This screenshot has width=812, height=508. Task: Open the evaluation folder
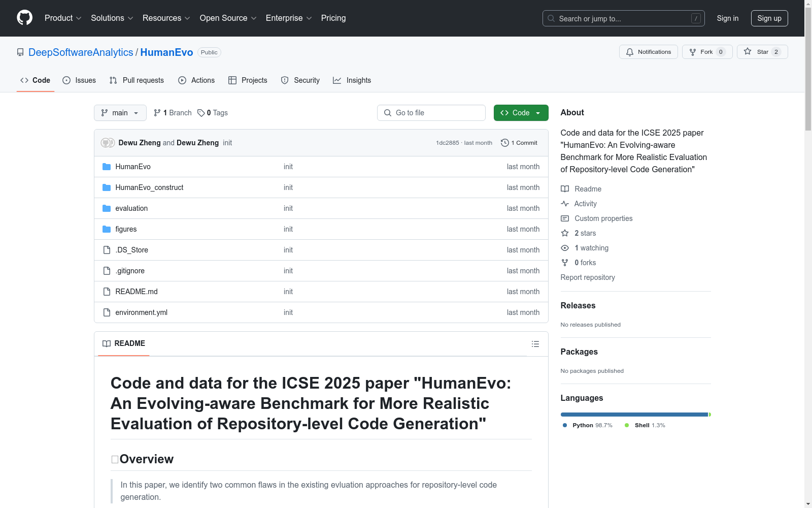coord(131,208)
